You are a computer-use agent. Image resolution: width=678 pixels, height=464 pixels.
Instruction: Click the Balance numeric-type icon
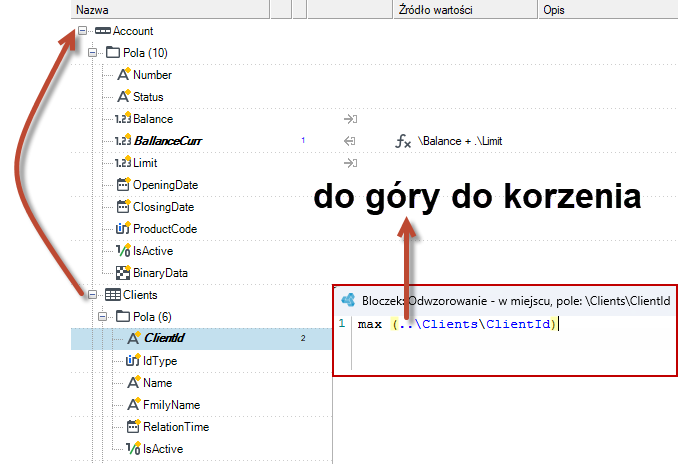pos(123,118)
